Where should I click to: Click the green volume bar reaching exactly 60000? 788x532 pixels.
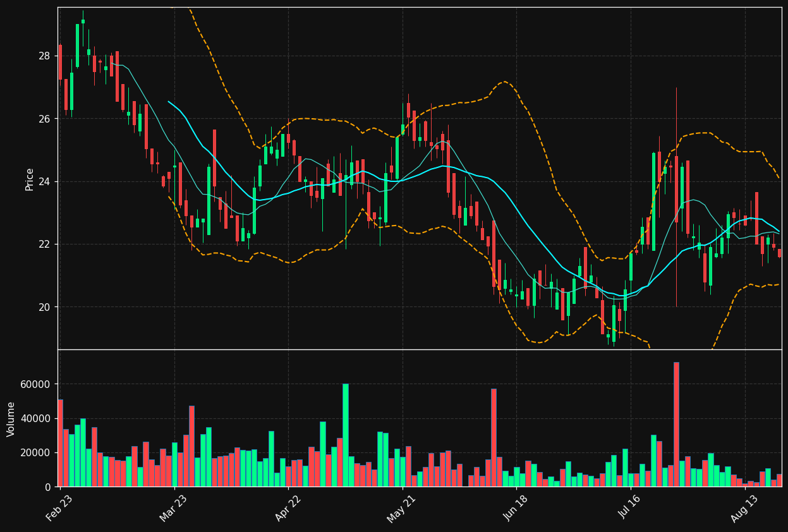pyautogui.click(x=346, y=435)
